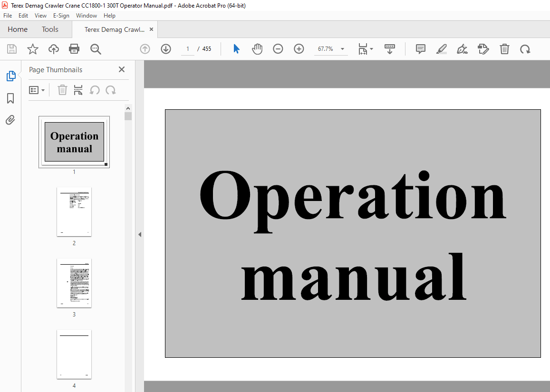
Task: Open the Comment tool
Action: 420,49
